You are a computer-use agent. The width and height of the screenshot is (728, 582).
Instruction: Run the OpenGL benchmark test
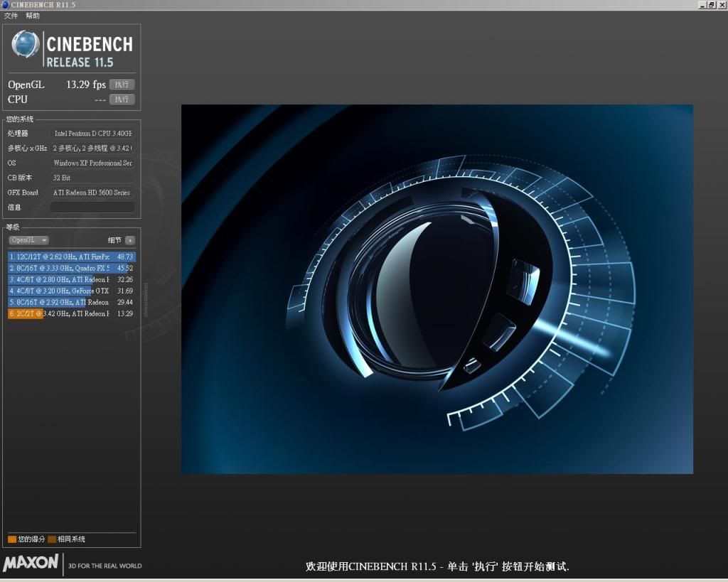(x=122, y=85)
